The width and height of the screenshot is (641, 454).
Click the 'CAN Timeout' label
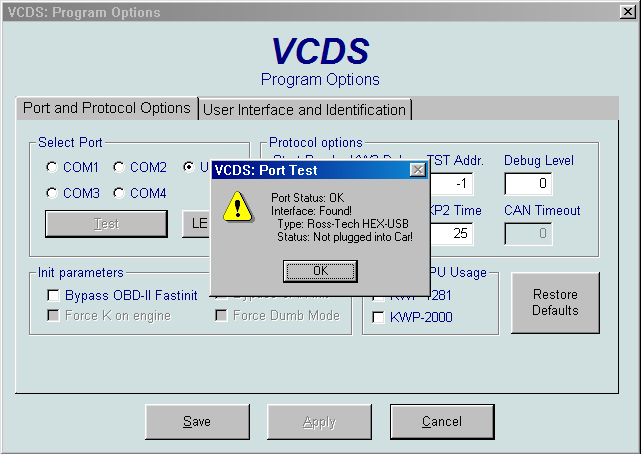[542, 210]
